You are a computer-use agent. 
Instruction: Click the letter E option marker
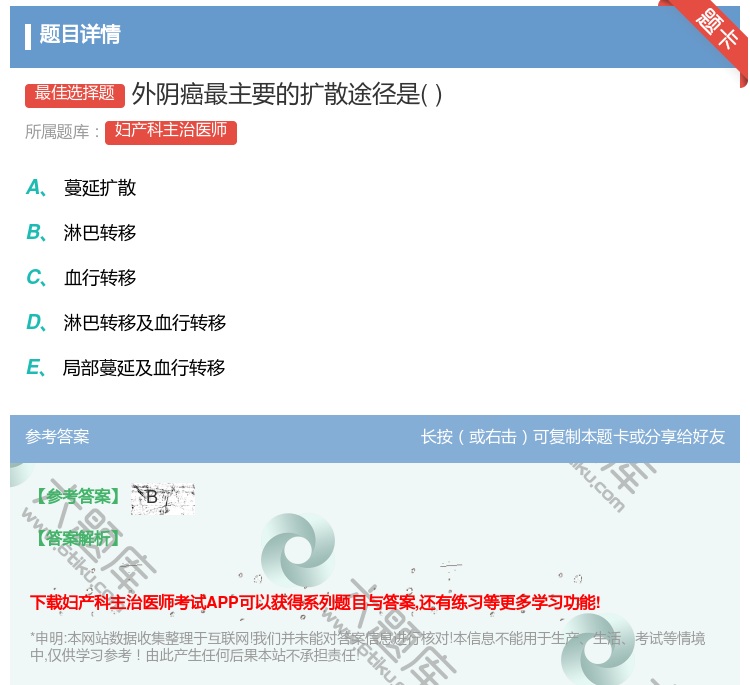click(x=36, y=367)
